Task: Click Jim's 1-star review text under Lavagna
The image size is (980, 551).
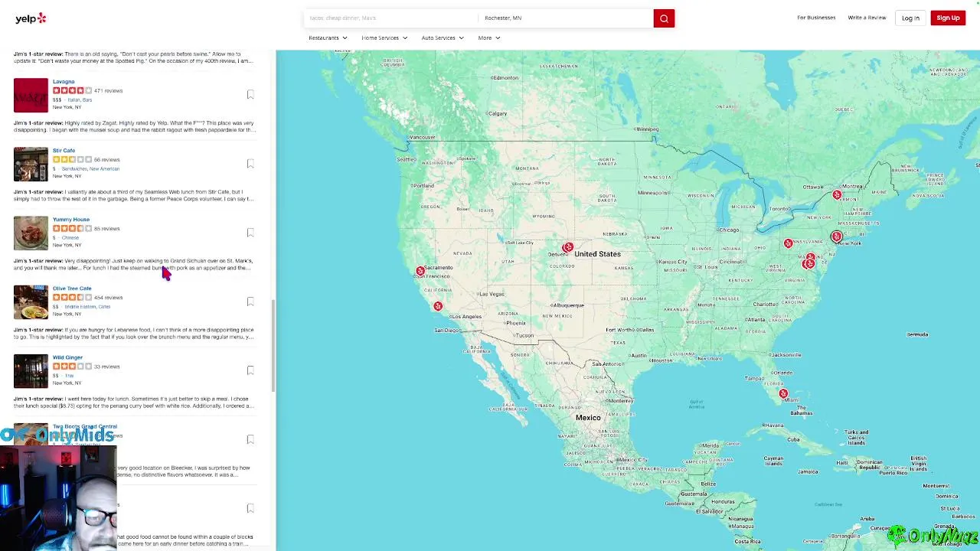Action: [134, 126]
